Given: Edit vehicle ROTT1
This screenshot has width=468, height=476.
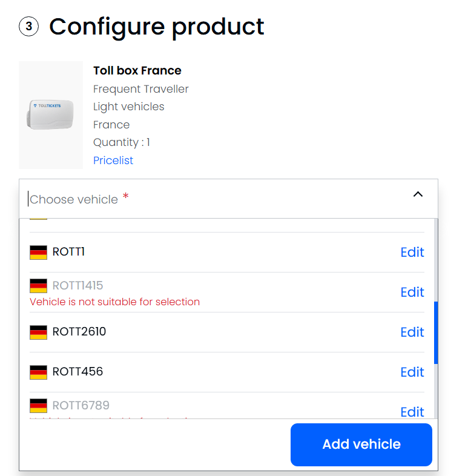Looking at the screenshot, I should 412,252.
